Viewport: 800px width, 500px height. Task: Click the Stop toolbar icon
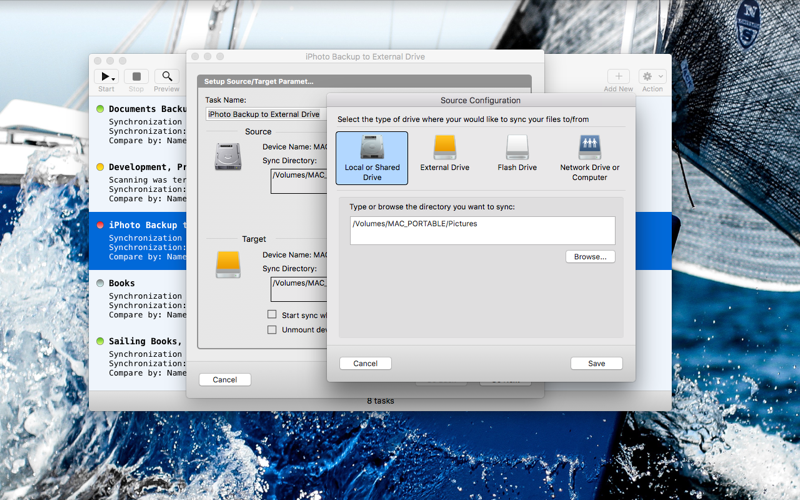[136, 77]
